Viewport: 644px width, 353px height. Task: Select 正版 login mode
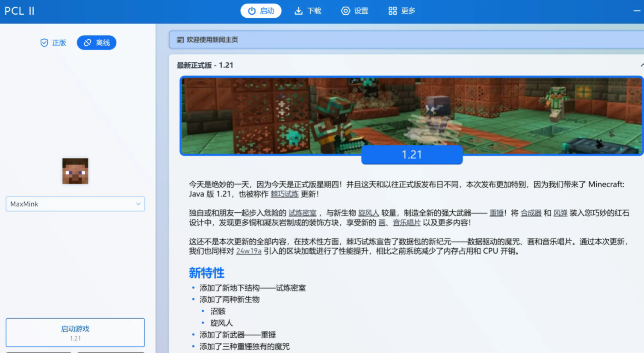53,43
